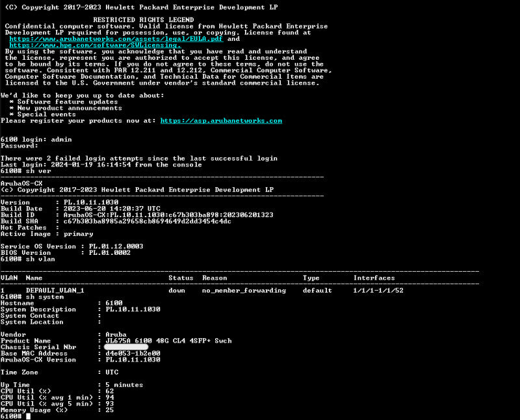Click the '6100# sh ver' command line
This screenshot has width=520, height=420.
(x=26, y=171)
